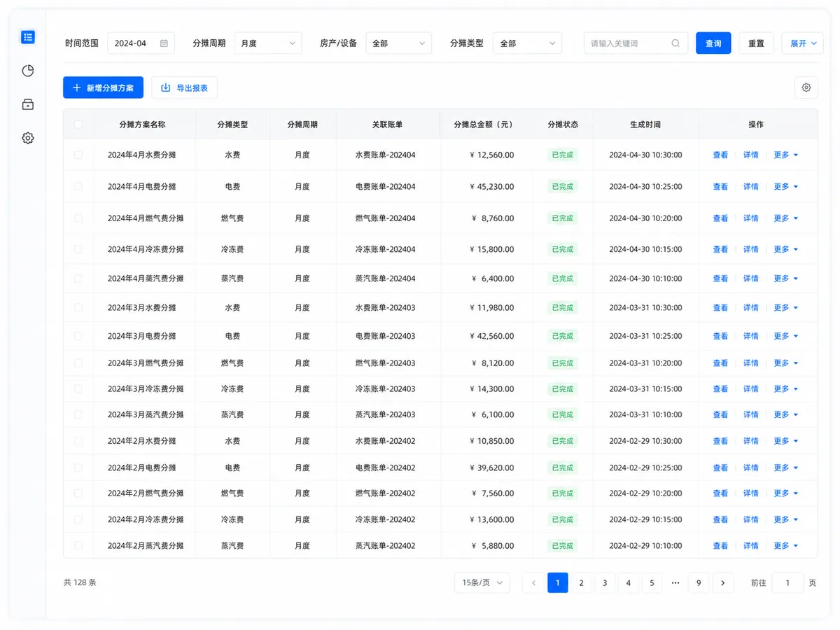Check the 2024年3月水费分摊 row checkbox
The image size is (840, 630).
(78, 307)
